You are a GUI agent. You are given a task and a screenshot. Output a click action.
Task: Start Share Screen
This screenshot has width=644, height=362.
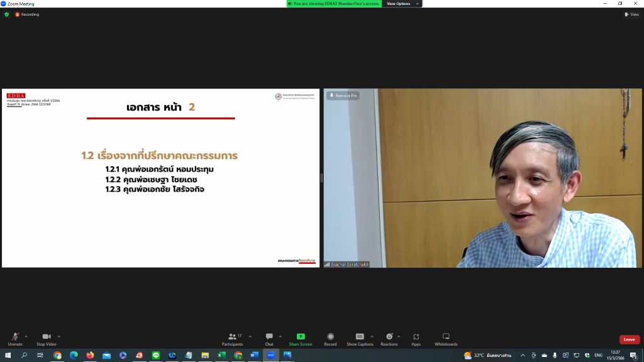[301, 339]
